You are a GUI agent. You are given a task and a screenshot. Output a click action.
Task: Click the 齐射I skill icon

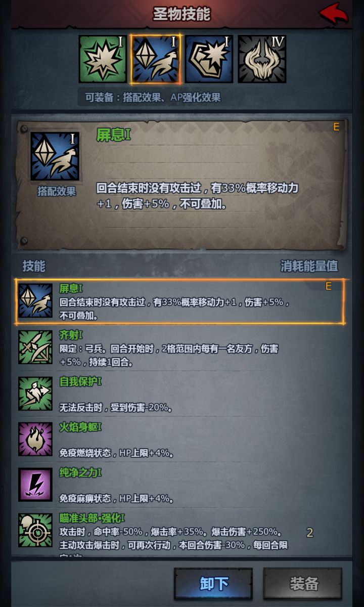pyautogui.click(x=35, y=347)
